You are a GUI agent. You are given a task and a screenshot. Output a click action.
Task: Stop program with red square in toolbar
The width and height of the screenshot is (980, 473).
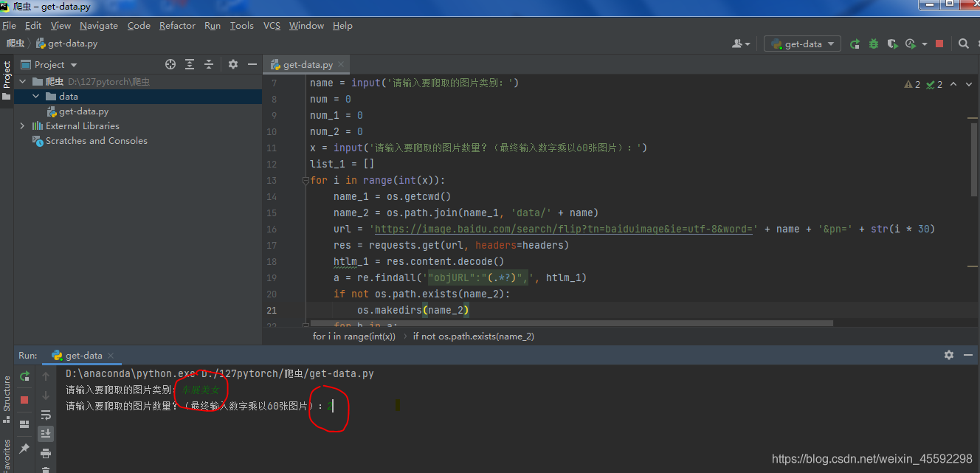click(939, 44)
